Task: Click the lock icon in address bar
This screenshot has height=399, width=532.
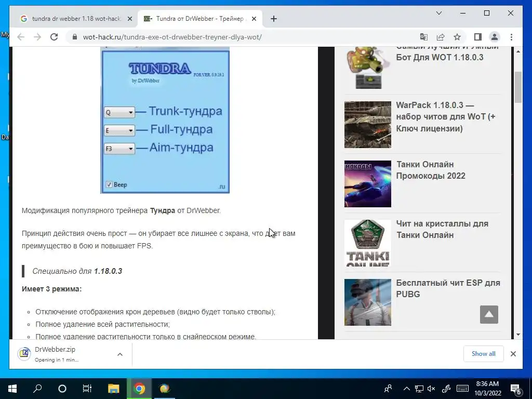Action: tap(75, 37)
